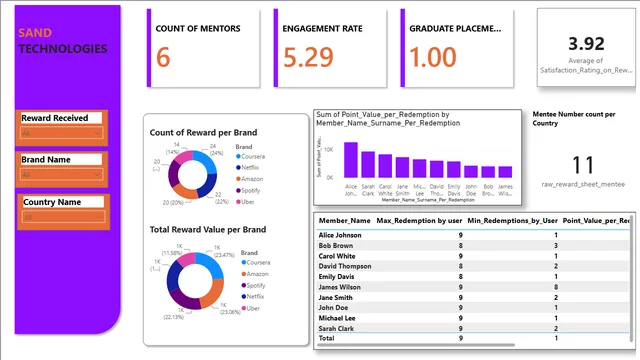Screen dimensions: 640x360
Task: Open the Country Name slicer dropdown
Action: pos(63,217)
